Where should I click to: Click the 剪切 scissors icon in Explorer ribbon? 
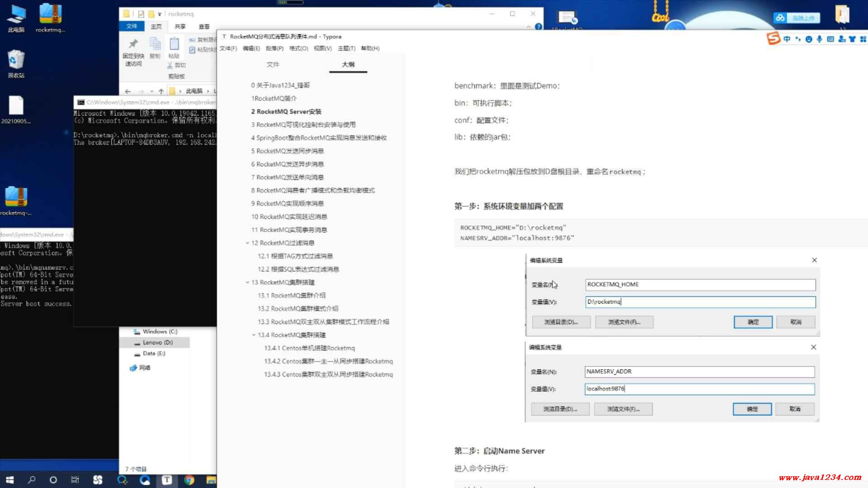coord(170,65)
